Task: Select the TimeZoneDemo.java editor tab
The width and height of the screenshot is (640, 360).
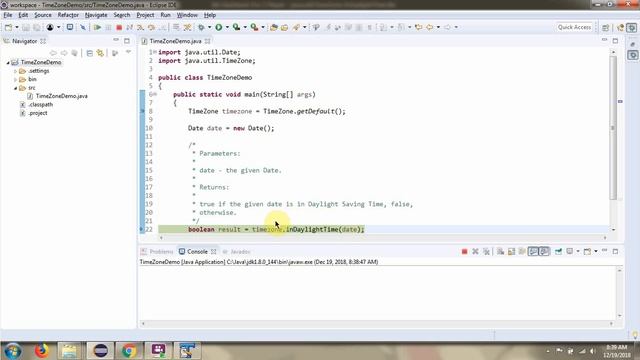Action: [175, 41]
